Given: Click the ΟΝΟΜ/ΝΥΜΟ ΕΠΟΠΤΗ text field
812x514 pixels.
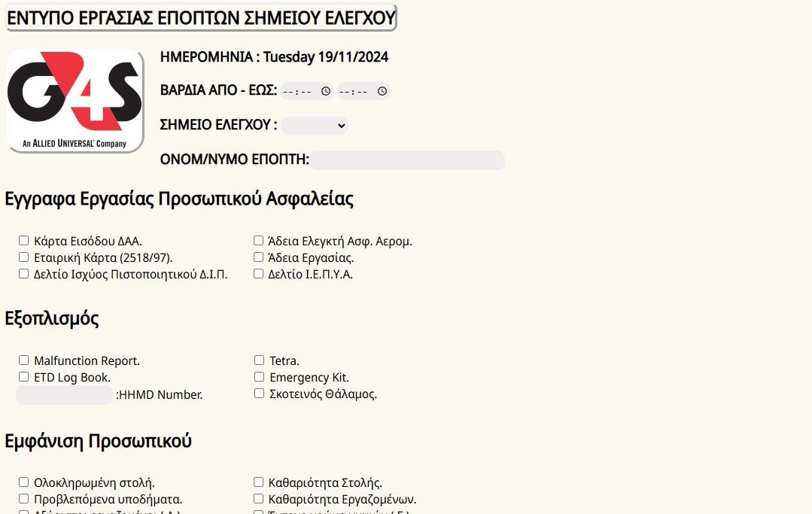Looking at the screenshot, I should click(408, 160).
